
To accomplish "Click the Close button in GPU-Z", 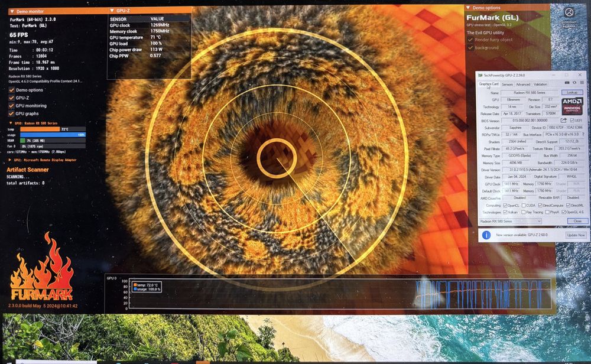I will coord(577,221).
